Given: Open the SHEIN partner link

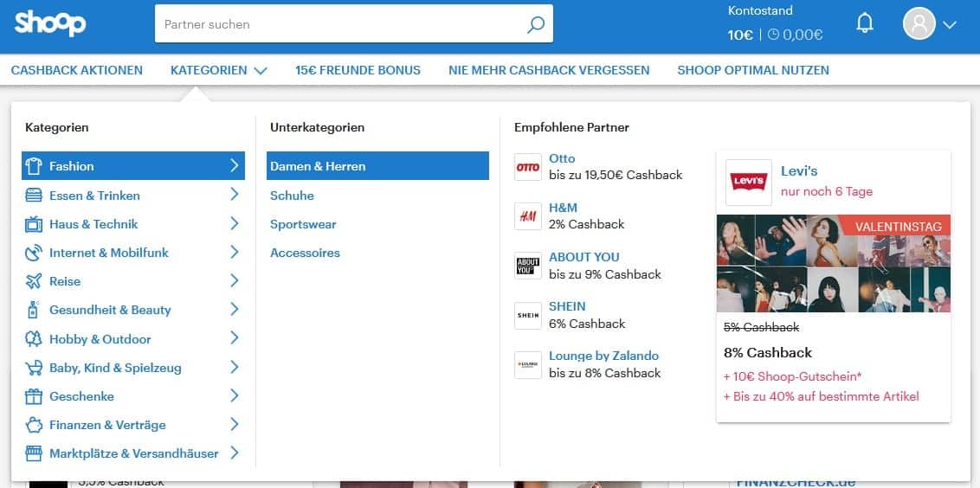Looking at the screenshot, I should point(568,307).
